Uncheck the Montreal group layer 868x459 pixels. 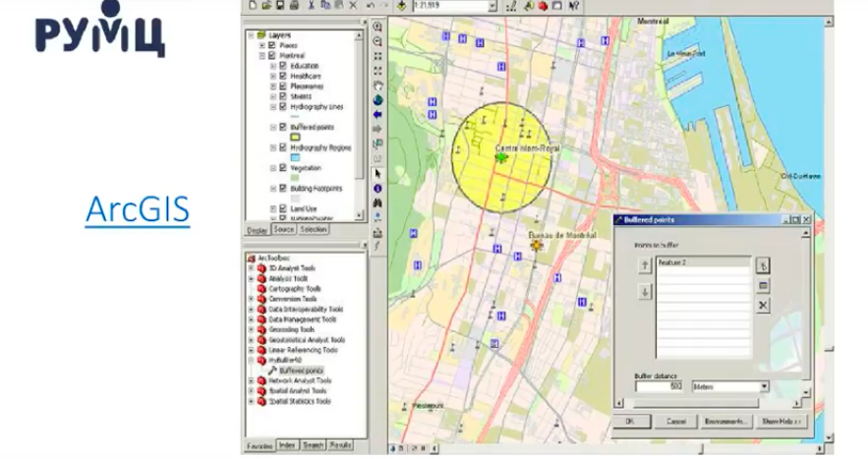272,55
